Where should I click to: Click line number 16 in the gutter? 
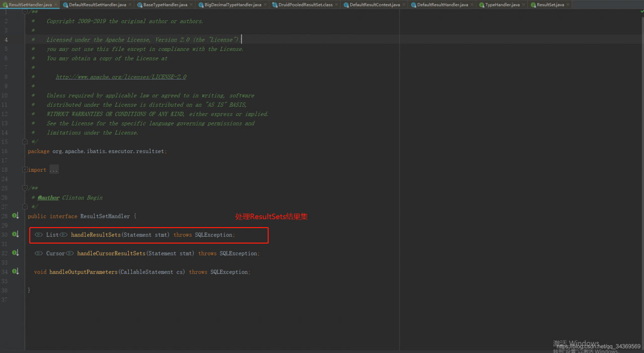pyautogui.click(x=5, y=151)
